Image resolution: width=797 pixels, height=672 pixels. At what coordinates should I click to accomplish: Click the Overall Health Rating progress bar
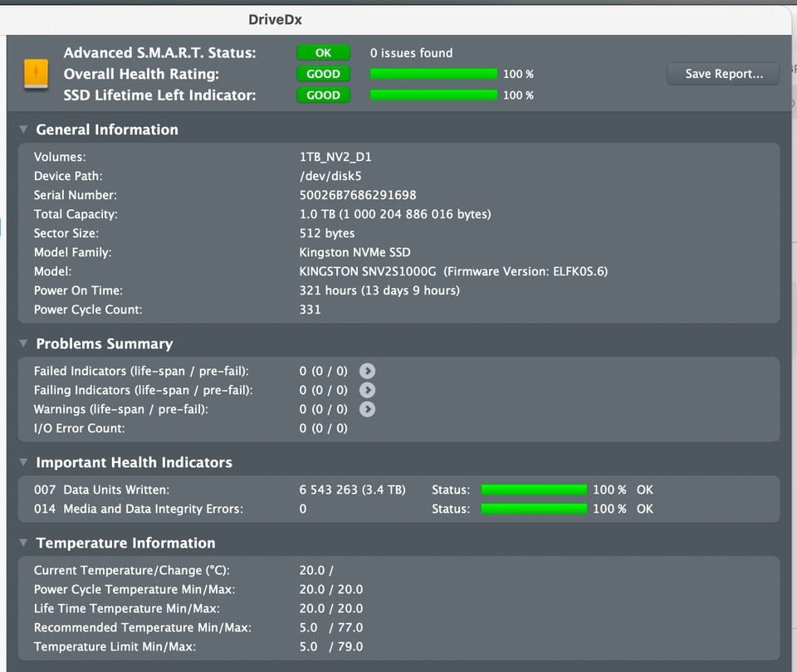433,74
